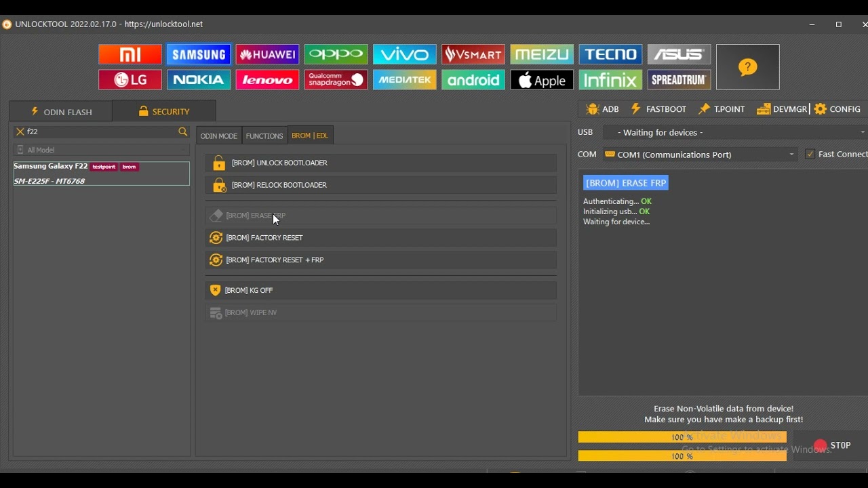Open the COM1 Communications Port dropdown
The image size is (868, 488).
click(x=700, y=155)
